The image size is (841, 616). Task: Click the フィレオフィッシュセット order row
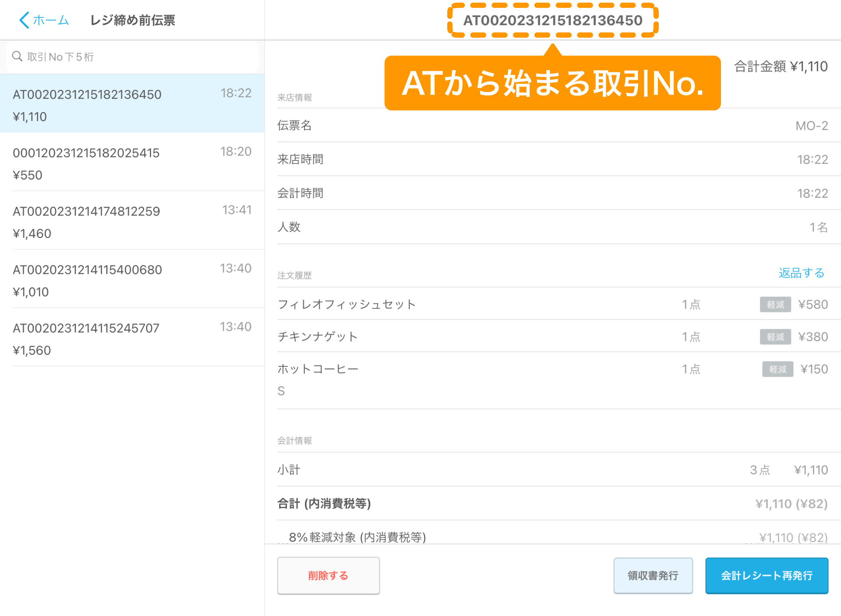552,304
